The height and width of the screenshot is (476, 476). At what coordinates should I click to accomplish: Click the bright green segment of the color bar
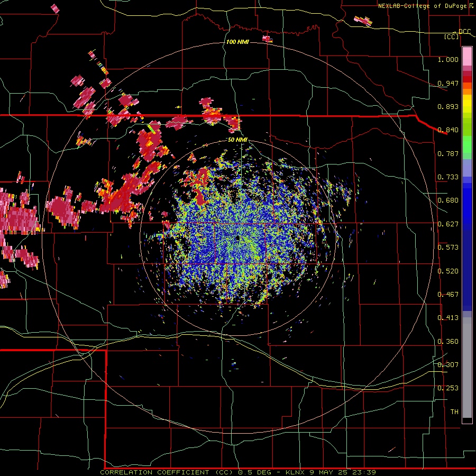click(x=467, y=144)
